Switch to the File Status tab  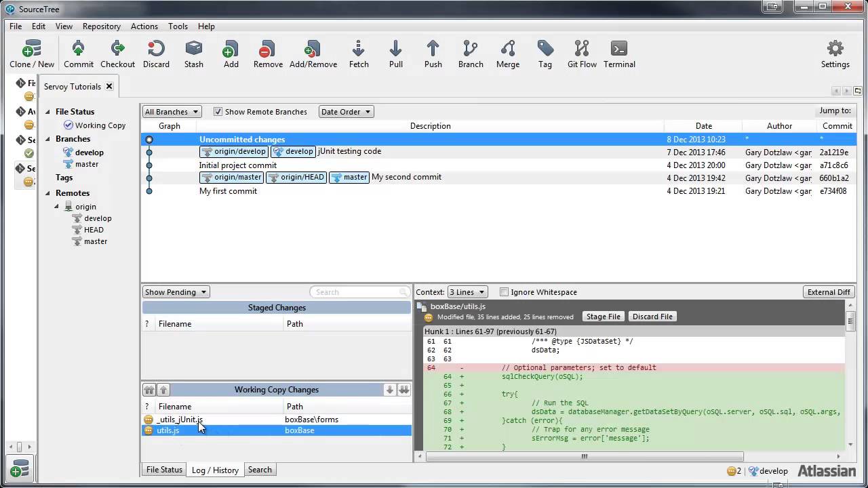click(x=164, y=470)
